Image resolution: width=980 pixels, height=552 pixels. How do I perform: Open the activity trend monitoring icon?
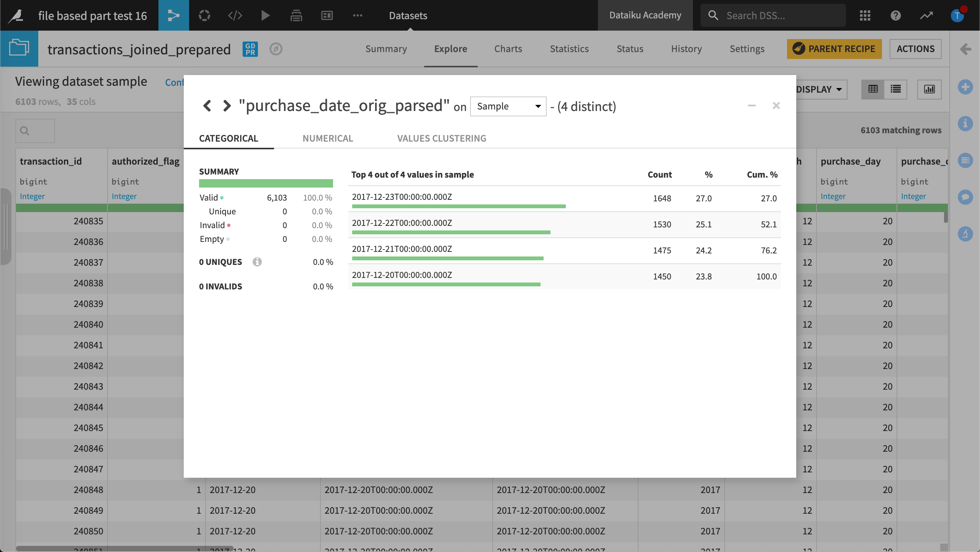(x=926, y=15)
